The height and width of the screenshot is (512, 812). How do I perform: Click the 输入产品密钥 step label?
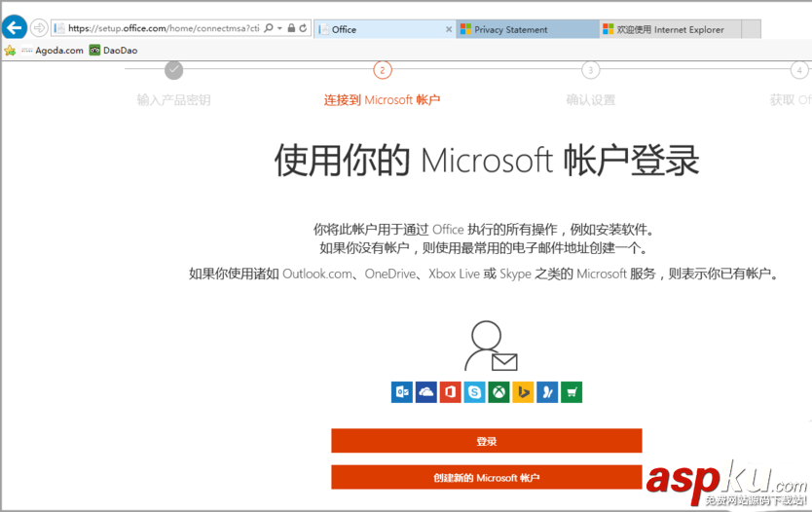(x=173, y=100)
